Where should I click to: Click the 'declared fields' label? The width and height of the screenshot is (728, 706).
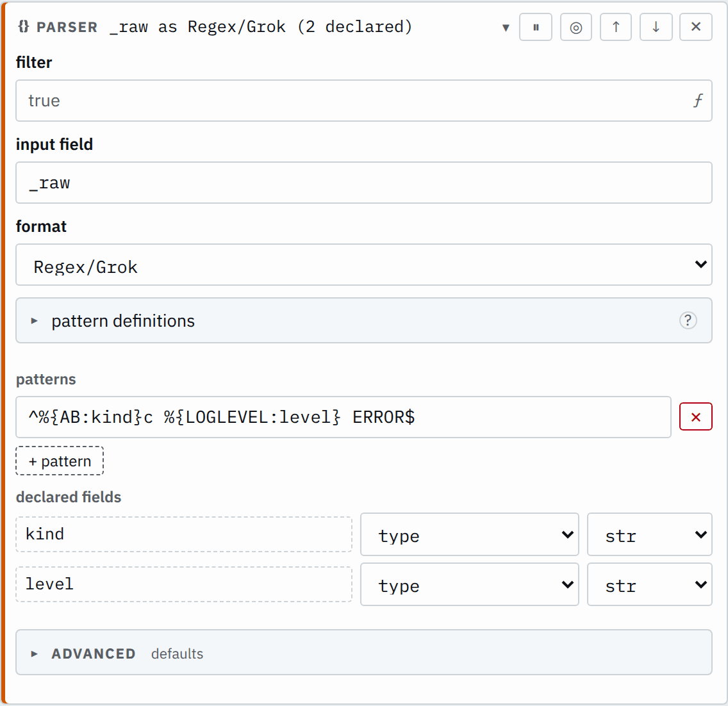(x=68, y=497)
